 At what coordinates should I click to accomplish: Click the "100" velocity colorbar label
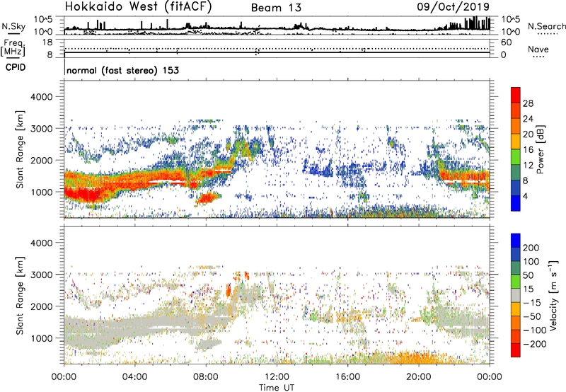coord(531,262)
